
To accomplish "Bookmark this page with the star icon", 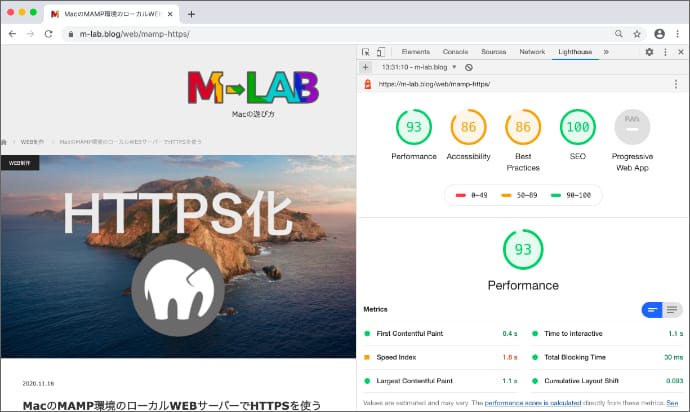I will 637,33.
